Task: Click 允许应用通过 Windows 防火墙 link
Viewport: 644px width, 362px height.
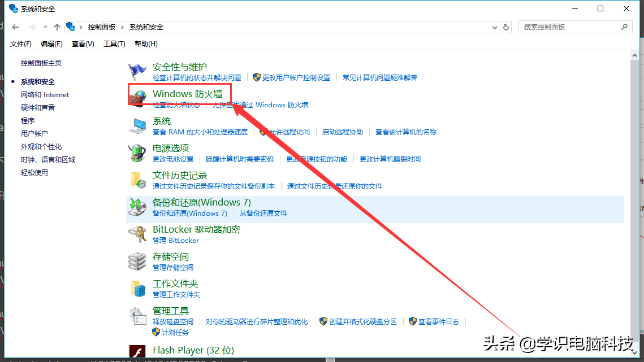Action: (x=261, y=104)
